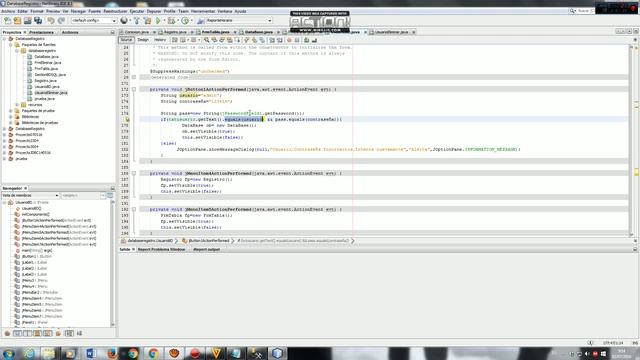Collapse the Generated Code fold at line 29
This screenshot has height=360, width=640.
(x=134, y=77)
